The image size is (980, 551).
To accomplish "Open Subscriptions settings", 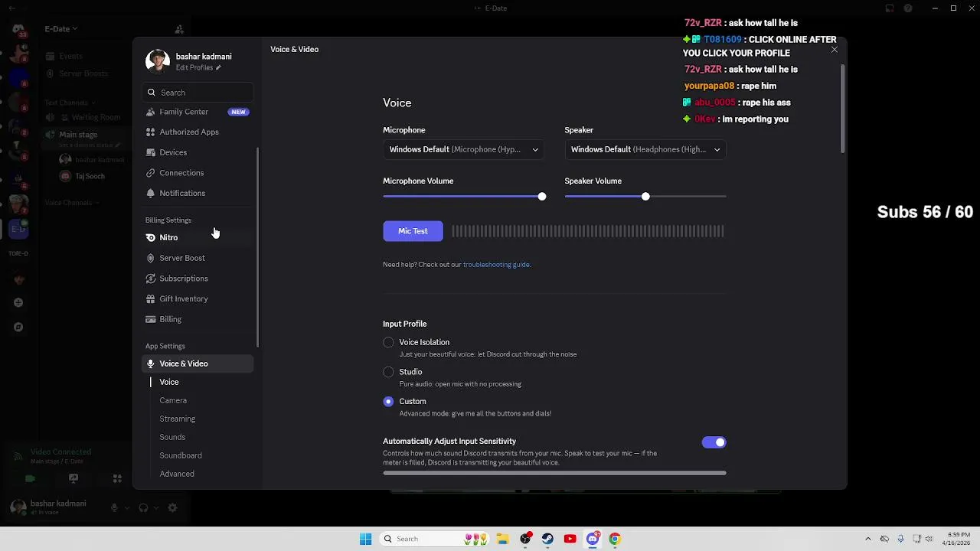I will pos(198,279).
